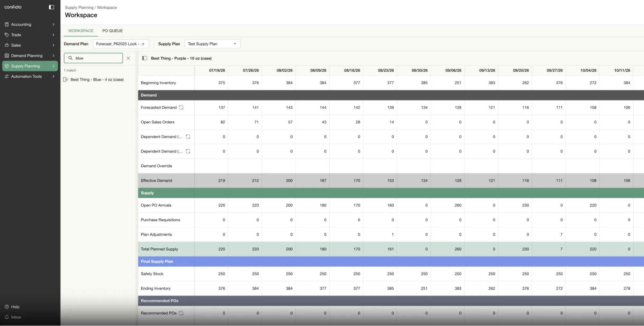Refresh Forecasted Demand sync icon
Image resolution: width=644 pixels, height=326 pixels.
(181, 107)
